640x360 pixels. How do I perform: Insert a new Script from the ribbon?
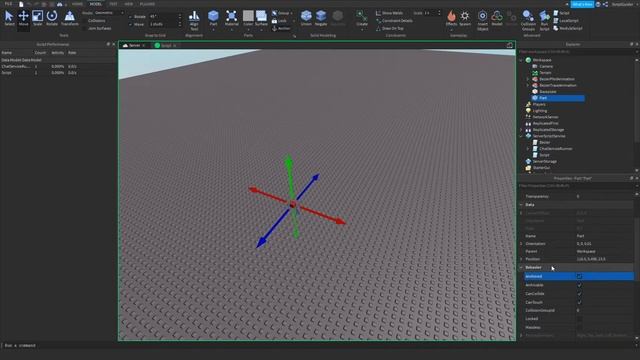click(561, 13)
